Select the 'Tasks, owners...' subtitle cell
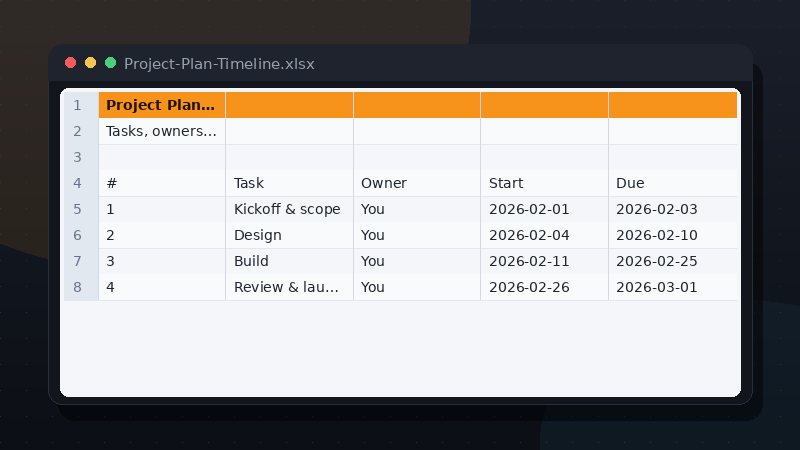The height and width of the screenshot is (450, 800). point(162,131)
